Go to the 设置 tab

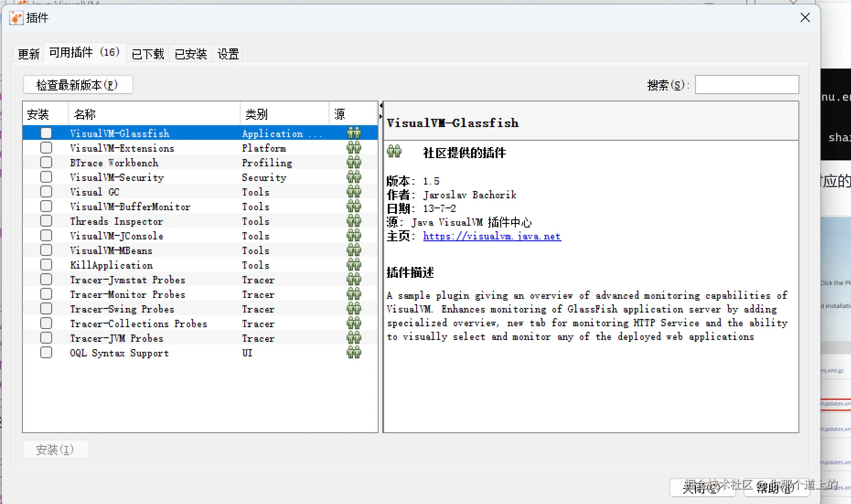228,54
